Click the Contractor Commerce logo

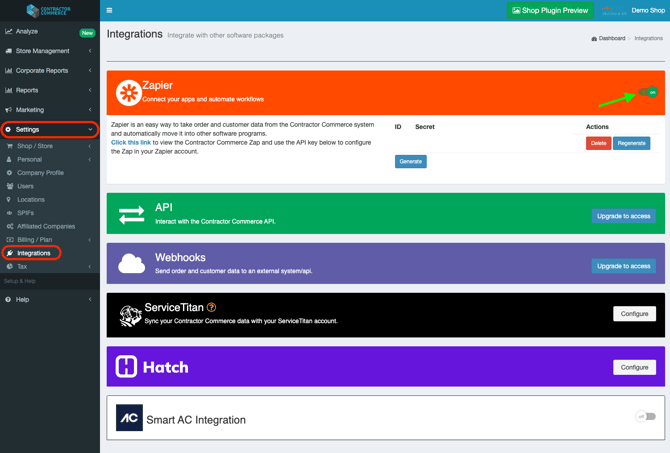49,10
